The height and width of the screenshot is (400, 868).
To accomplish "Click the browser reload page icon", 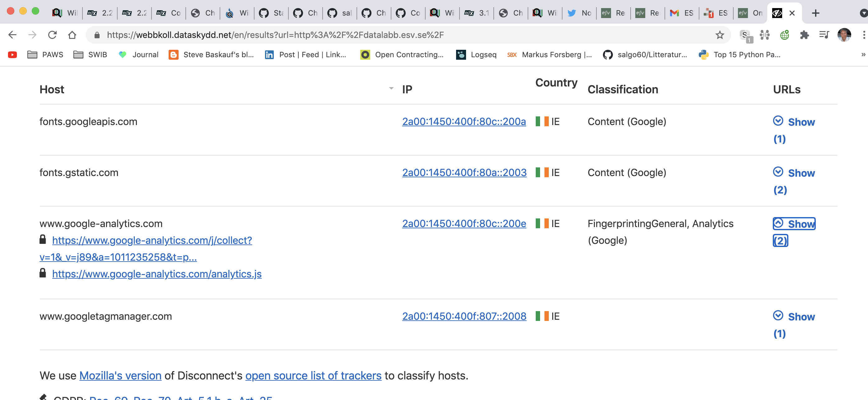I will [x=52, y=35].
